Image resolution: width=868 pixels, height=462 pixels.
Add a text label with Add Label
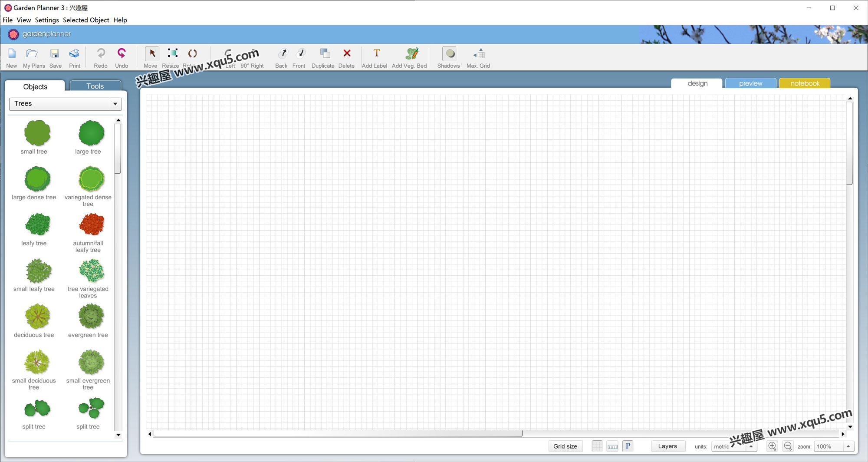(376, 53)
